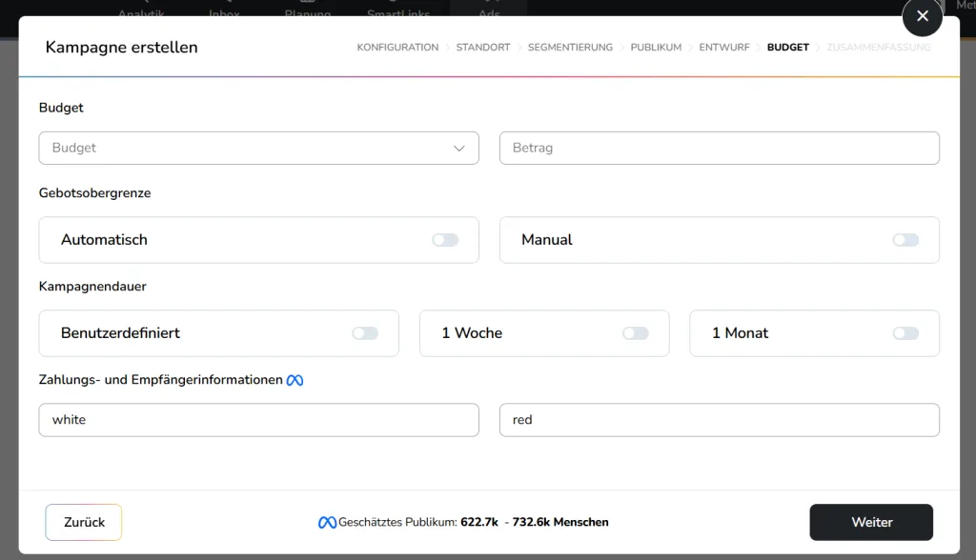Click Weiter to continue

pyautogui.click(x=871, y=522)
